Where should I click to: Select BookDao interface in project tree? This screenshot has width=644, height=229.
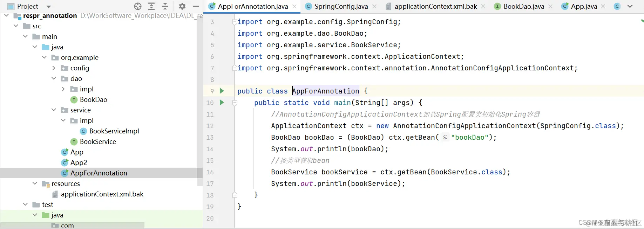[94, 99]
